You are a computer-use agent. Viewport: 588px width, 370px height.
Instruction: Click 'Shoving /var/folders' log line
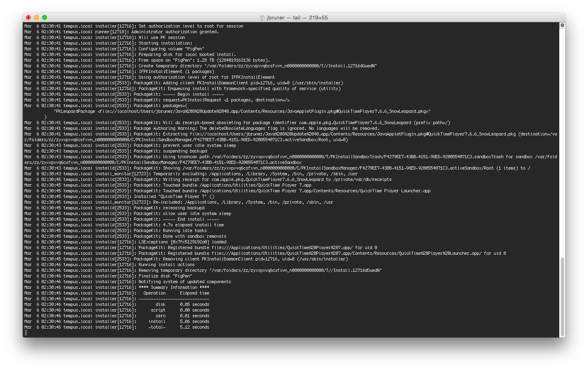coord(277,168)
